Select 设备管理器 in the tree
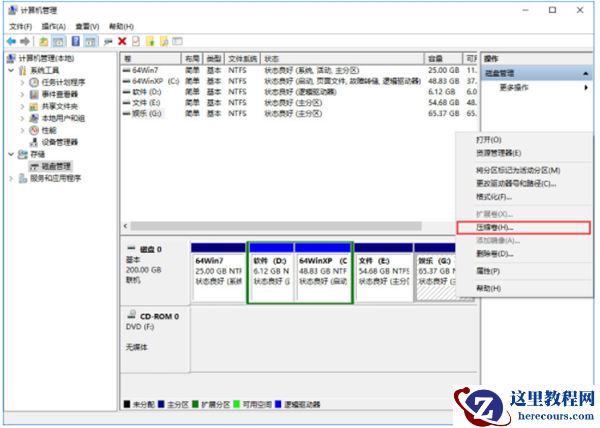Viewport: 600px width, 428px height. (x=60, y=142)
